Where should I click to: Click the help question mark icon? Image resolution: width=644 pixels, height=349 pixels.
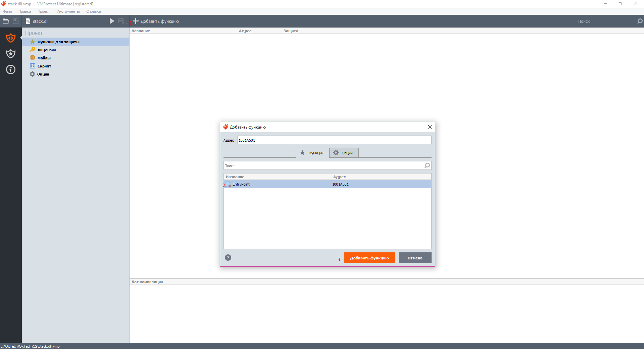click(x=228, y=258)
